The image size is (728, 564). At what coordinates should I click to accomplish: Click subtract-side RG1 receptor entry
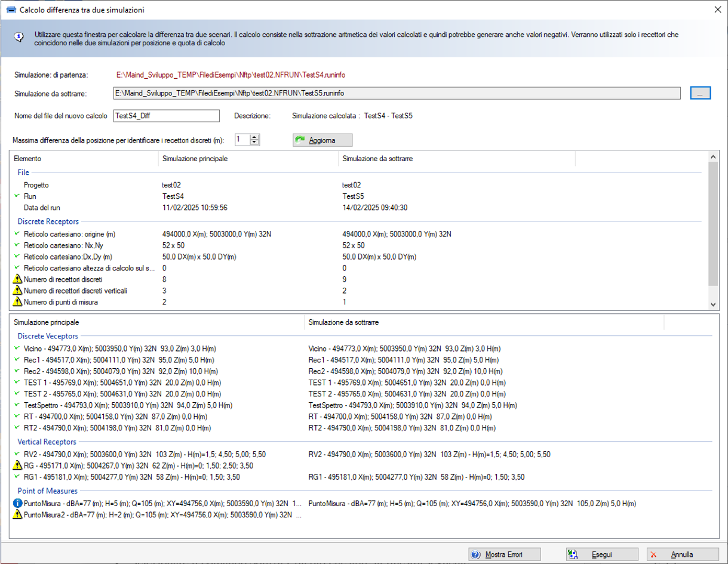pyautogui.click(x=416, y=477)
